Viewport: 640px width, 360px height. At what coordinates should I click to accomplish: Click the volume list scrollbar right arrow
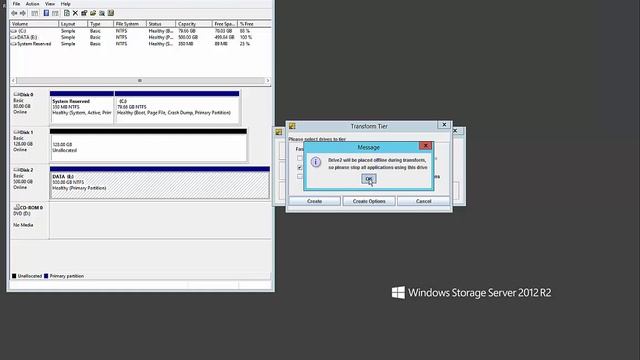tap(268, 81)
